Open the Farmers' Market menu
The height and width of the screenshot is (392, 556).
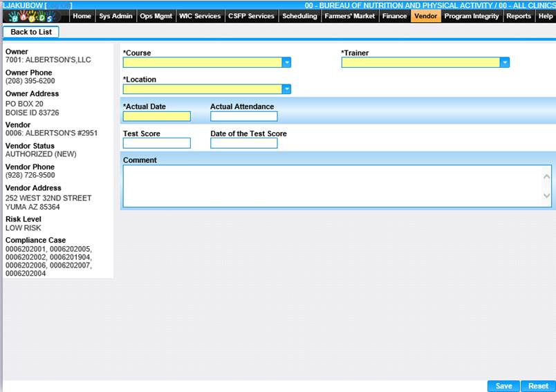(350, 16)
